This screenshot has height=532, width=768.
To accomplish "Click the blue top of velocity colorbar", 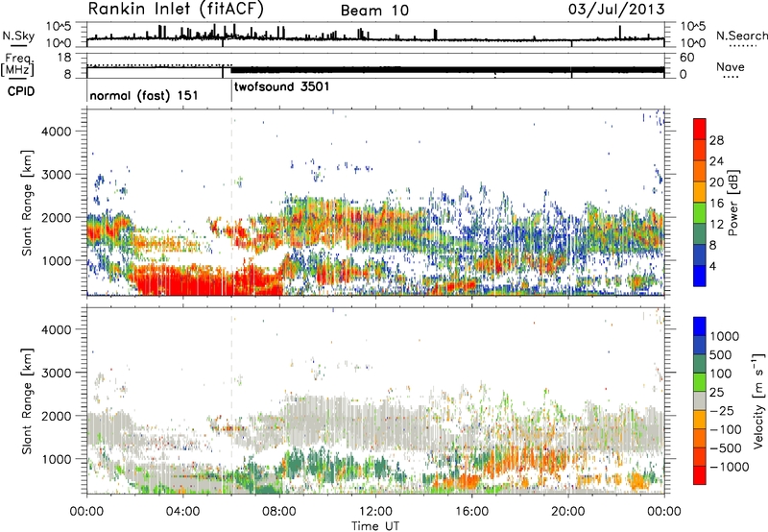I will pos(700,326).
